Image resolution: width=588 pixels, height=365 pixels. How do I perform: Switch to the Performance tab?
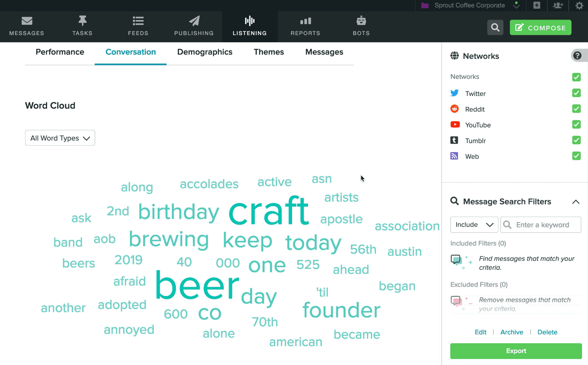click(60, 52)
